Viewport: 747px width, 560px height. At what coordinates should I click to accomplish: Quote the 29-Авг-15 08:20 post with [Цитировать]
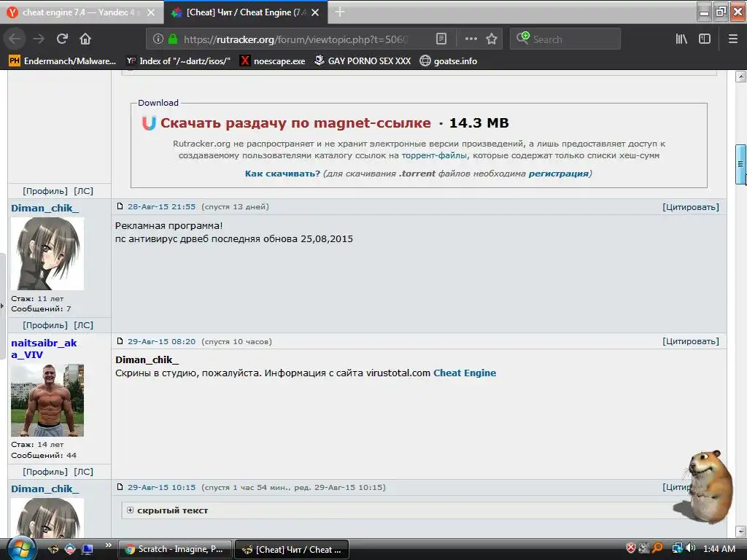[x=691, y=341]
